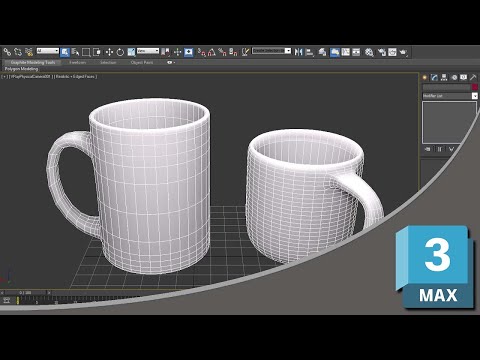
Task: Click the time slider frame handle
Action: 25,293
